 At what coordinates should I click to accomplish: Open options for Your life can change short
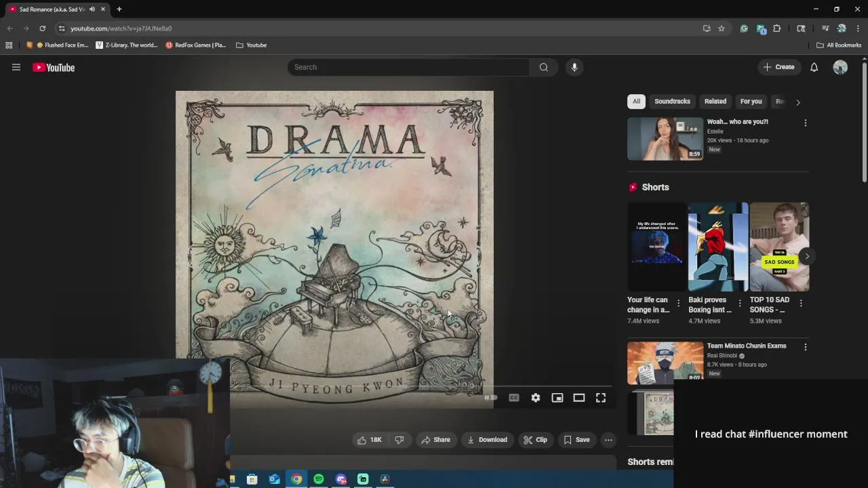(x=678, y=304)
